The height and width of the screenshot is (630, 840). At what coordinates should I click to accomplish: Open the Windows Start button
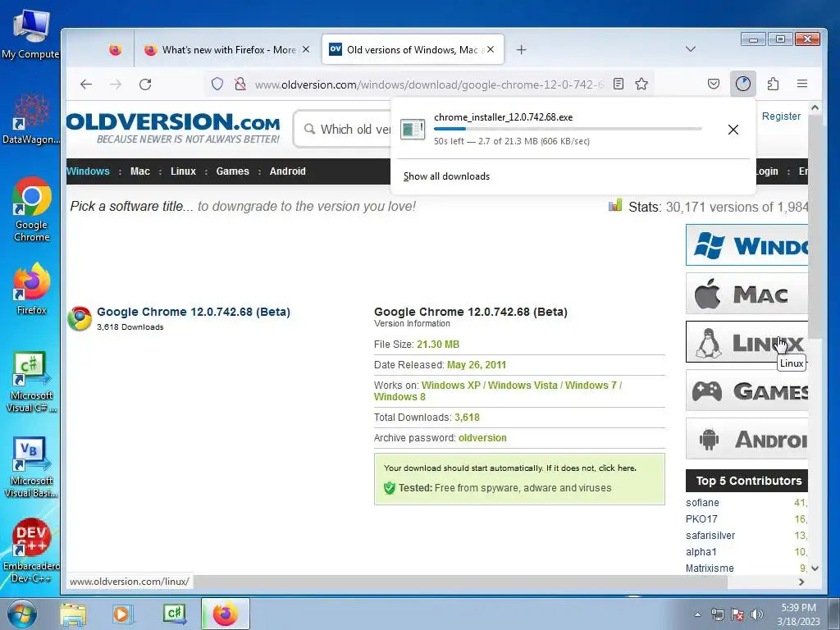[22, 614]
